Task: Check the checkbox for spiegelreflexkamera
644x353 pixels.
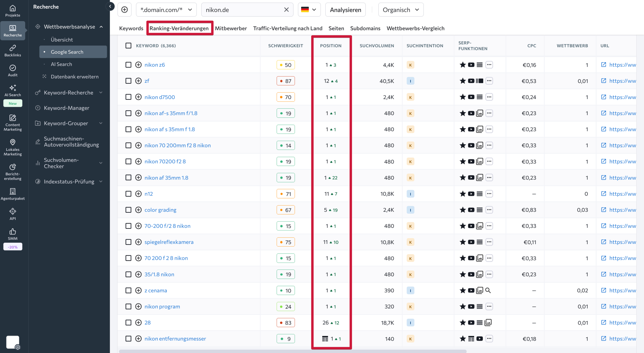Action: pyautogui.click(x=128, y=242)
